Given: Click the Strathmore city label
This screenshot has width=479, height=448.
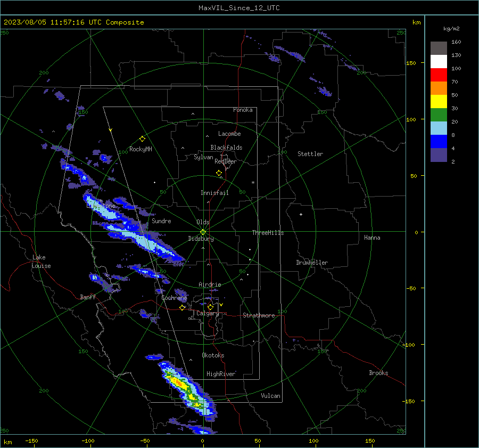Looking at the screenshot, I should click(x=259, y=315).
